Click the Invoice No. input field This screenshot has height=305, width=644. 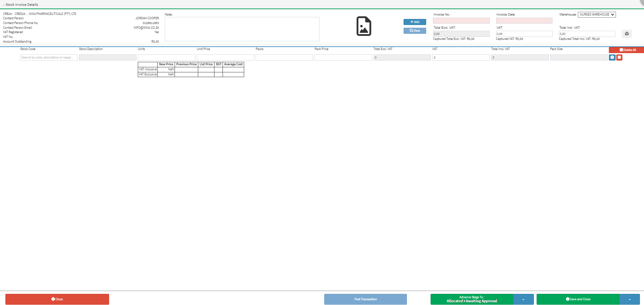tap(461, 21)
